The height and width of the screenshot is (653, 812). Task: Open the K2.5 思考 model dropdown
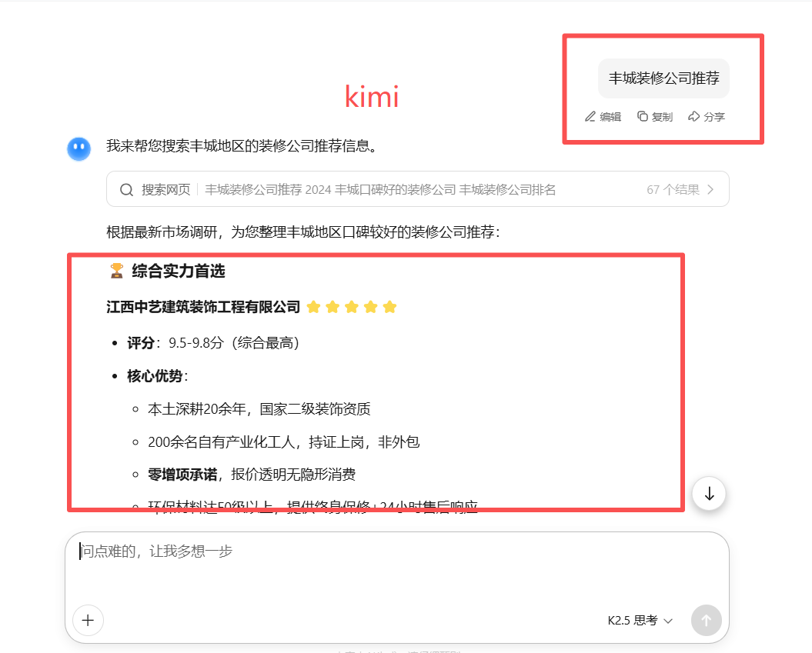click(x=640, y=621)
